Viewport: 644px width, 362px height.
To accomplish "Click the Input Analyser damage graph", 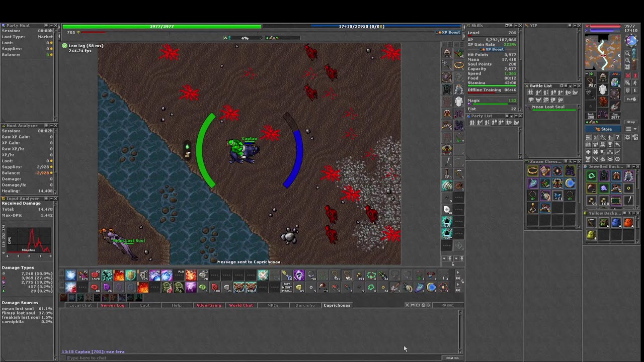I will click(29, 240).
